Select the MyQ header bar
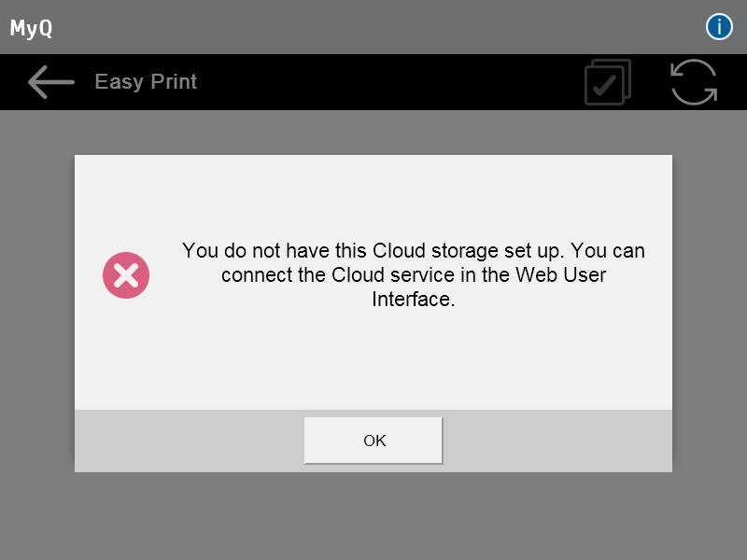747x560 pixels. point(373,26)
